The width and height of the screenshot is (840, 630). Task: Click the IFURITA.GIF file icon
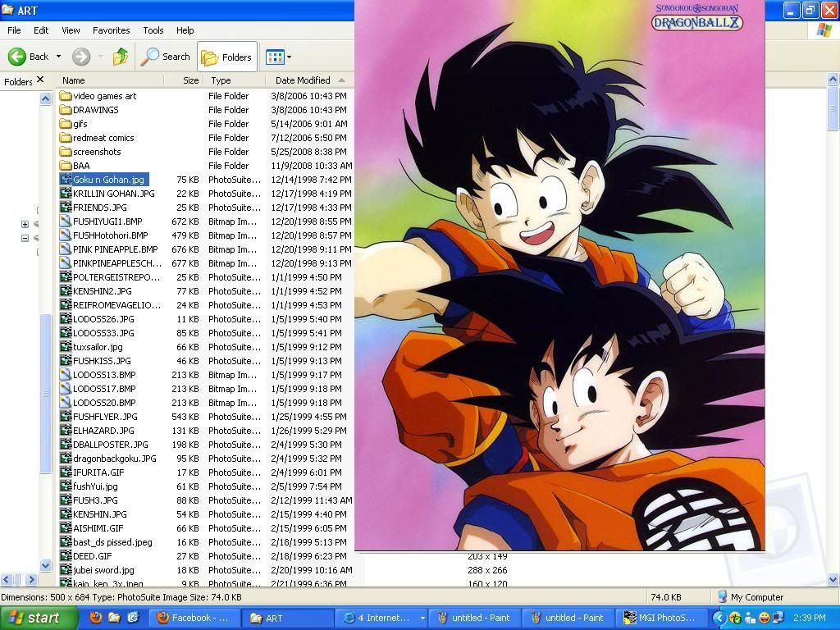click(66, 472)
